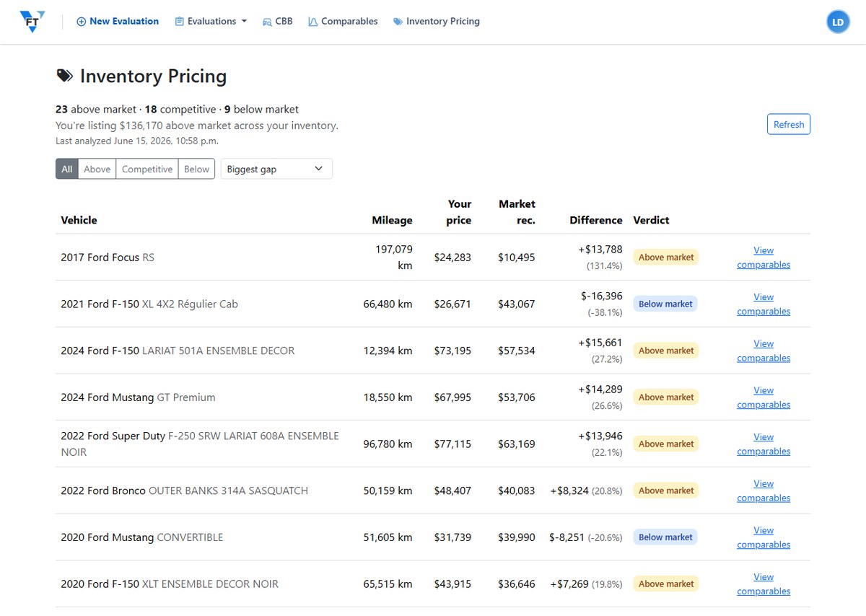
Task: Click the Above market badge for Focus RS
Action: (666, 258)
